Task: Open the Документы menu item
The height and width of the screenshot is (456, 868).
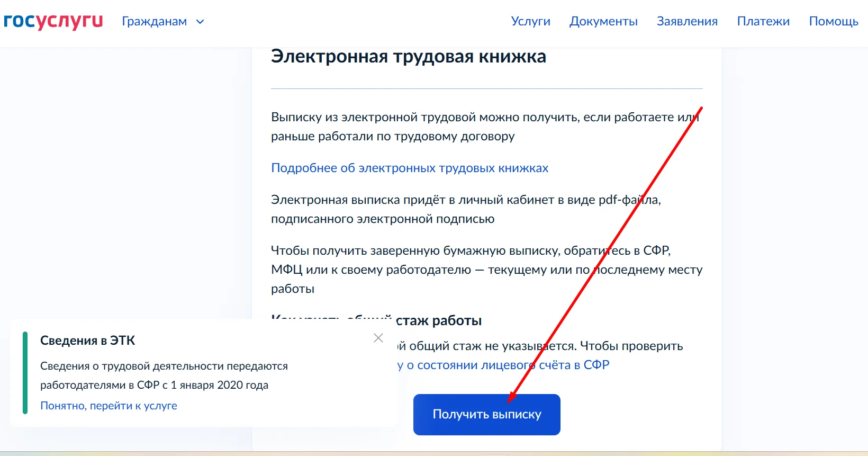Action: pyautogui.click(x=603, y=21)
